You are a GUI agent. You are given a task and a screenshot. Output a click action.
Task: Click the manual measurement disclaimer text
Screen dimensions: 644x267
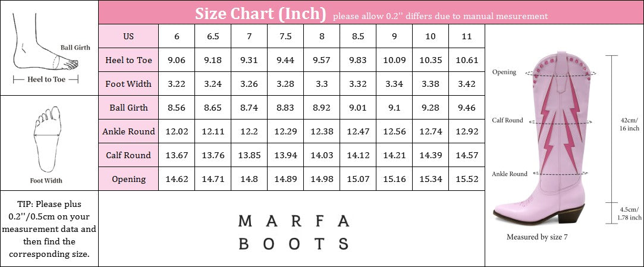[x=440, y=16]
